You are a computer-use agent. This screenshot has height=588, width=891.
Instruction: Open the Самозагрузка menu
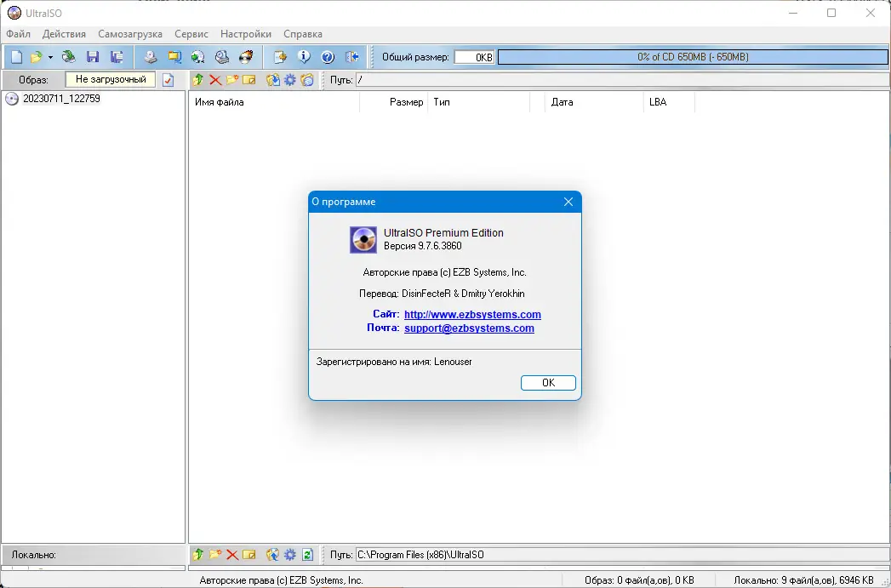pos(130,34)
